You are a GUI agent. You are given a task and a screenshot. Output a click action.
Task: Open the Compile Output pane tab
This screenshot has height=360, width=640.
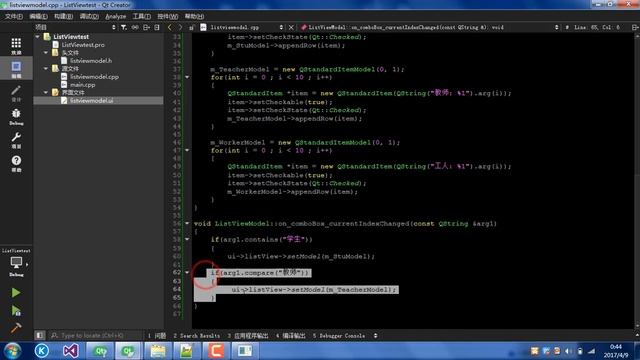pyautogui.click(x=291, y=336)
